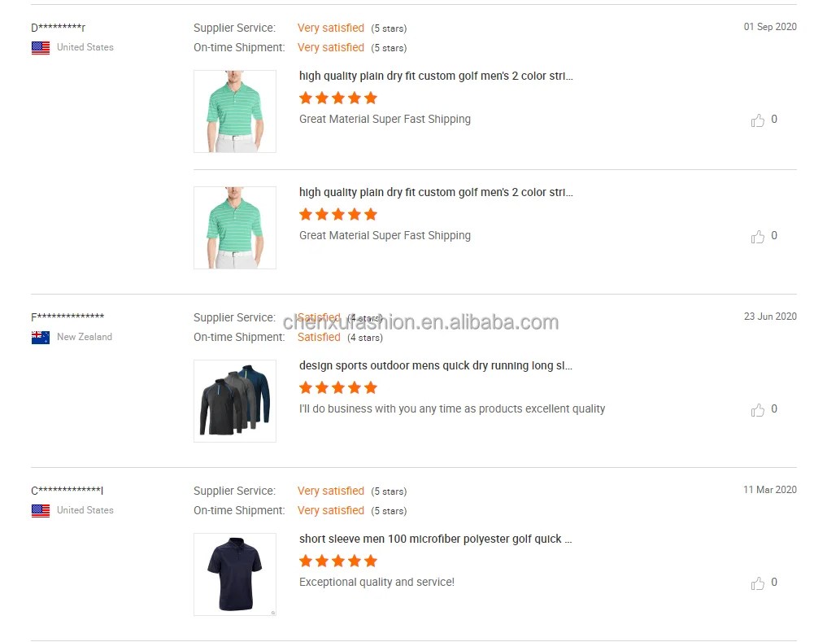This screenshot has height=642, width=840.
Task: Click reviewer name F**************
Action: [67, 317]
